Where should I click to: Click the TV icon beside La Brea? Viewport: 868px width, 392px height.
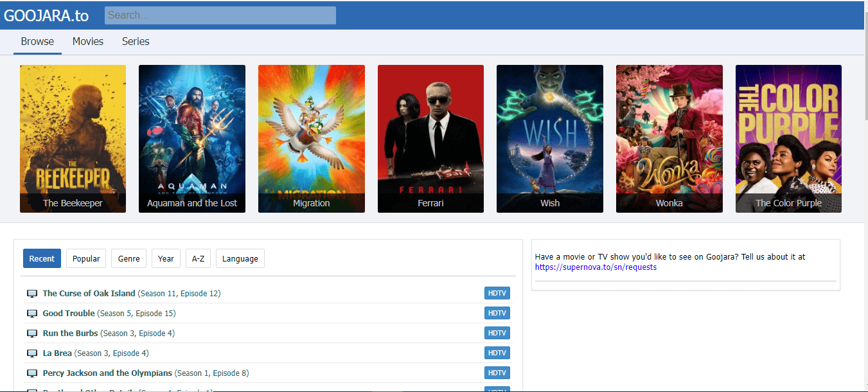click(x=32, y=353)
